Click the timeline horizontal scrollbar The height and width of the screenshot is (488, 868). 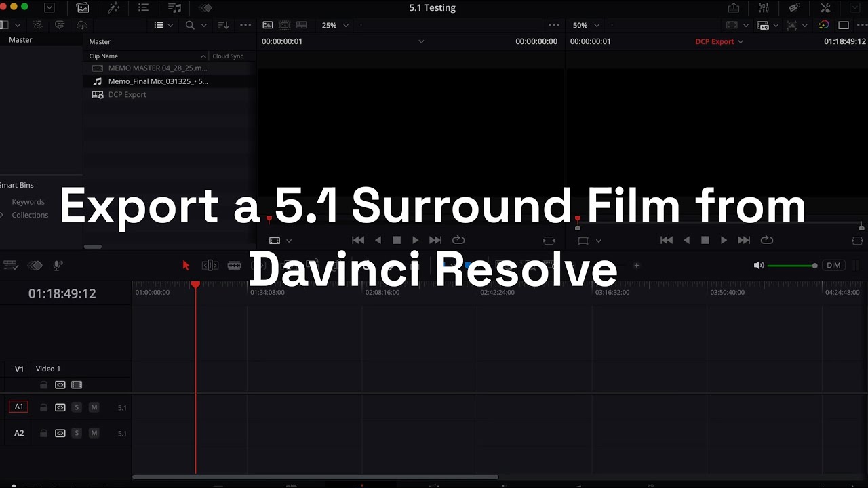(315, 477)
